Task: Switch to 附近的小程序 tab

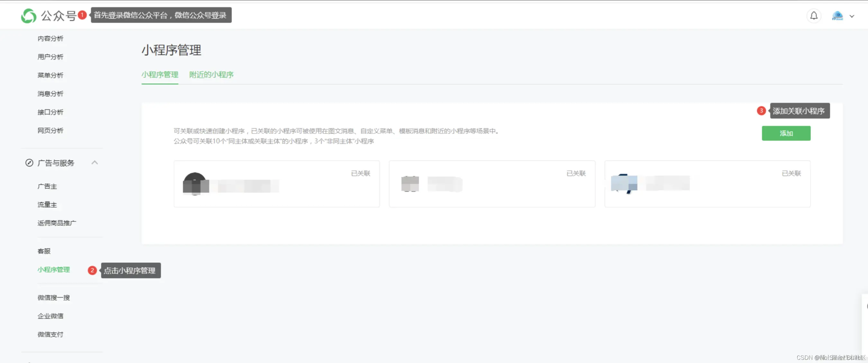Action: point(211,75)
